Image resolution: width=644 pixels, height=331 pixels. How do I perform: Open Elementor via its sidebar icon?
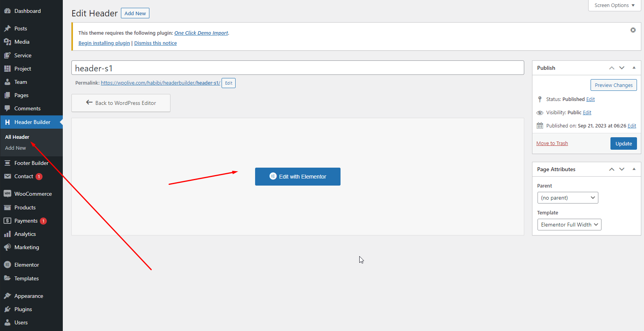7,265
